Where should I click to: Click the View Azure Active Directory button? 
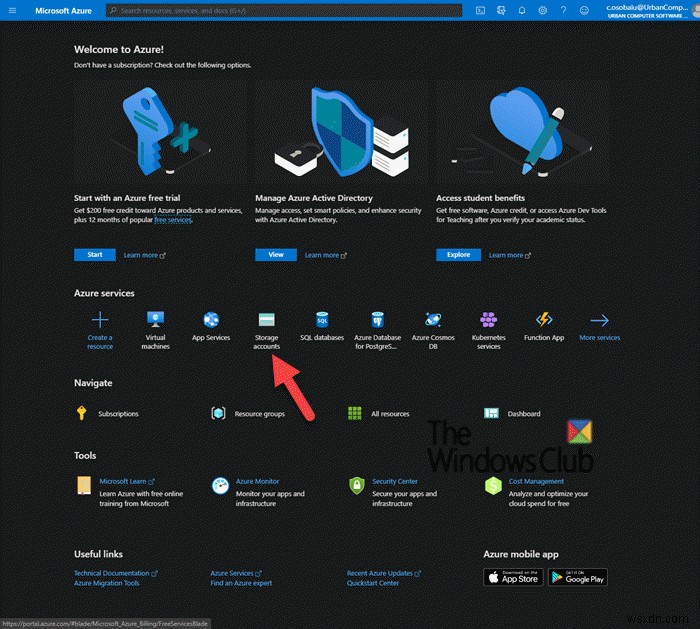(x=276, y=254)
